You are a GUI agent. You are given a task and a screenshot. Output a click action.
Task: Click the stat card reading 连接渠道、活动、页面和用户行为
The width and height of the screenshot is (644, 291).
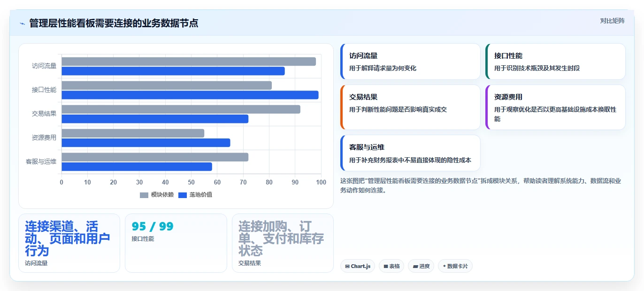click(69, 243)
